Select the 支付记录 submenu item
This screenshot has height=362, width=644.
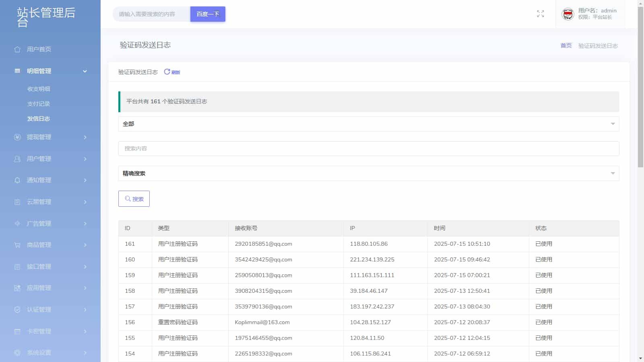click(x=39, y=104)
